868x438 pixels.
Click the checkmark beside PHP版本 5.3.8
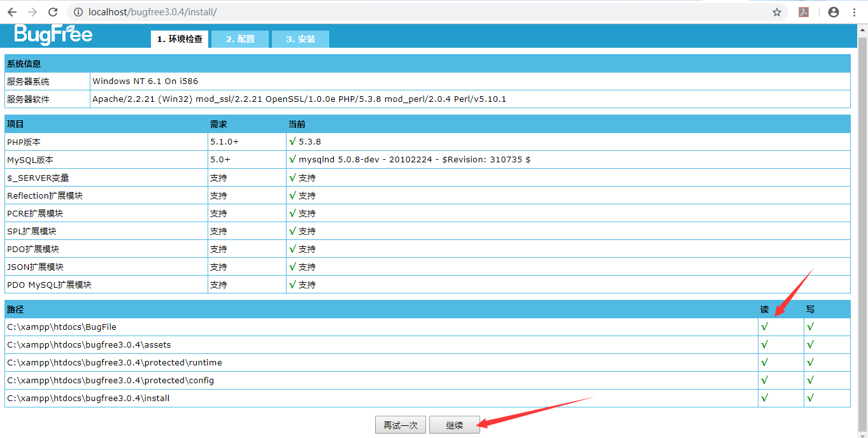292,141
